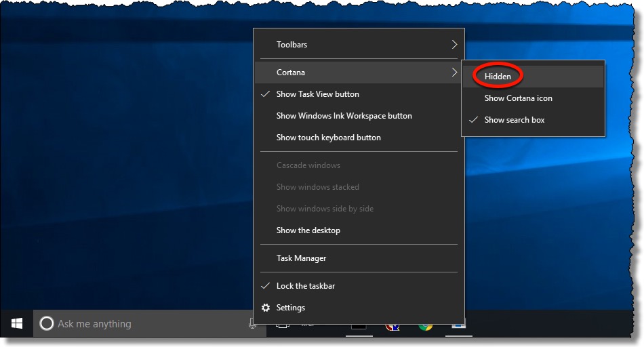Viewport: 644px width, 347px height.
Task: Click the greyed Show windows stacked entry
Action: click(x=359, y=187)
